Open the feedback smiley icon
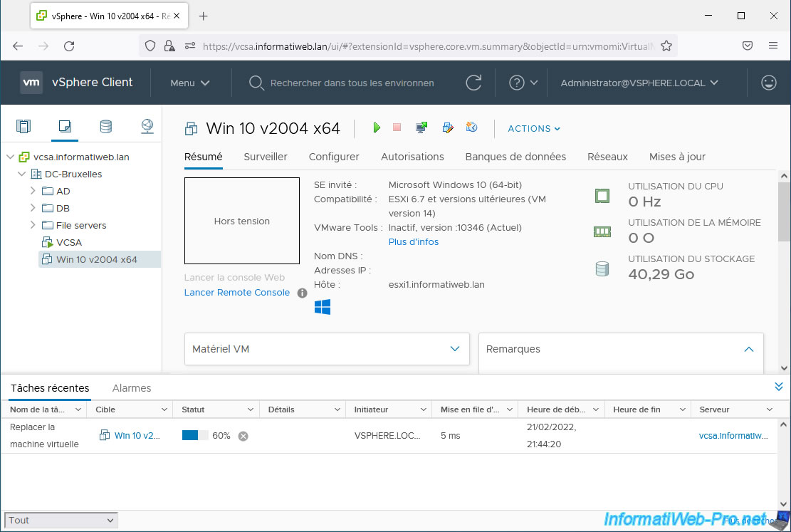This screenshot has width=791, height=532. click(x=768, y=83)
